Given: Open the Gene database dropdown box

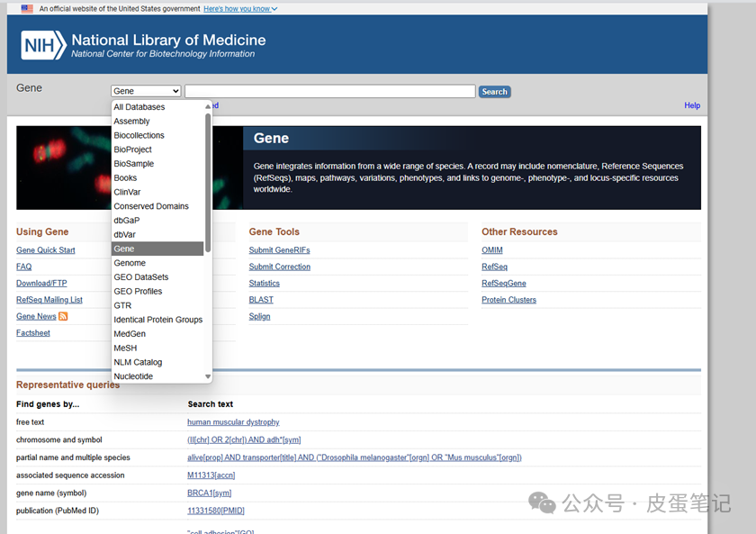Looking at the screenshot, I should [x=146, y=91].
